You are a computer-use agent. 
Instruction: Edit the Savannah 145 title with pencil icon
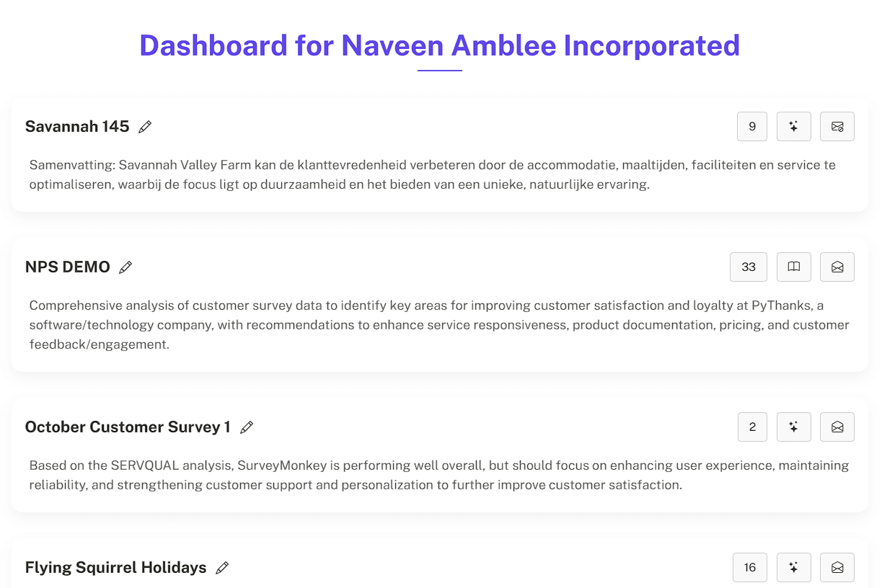(145, 127)
